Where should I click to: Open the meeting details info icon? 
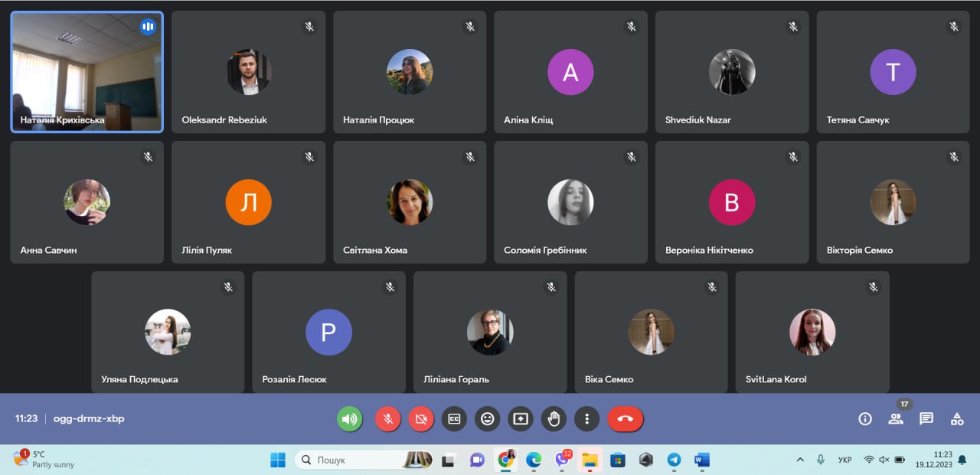(865, 418)
